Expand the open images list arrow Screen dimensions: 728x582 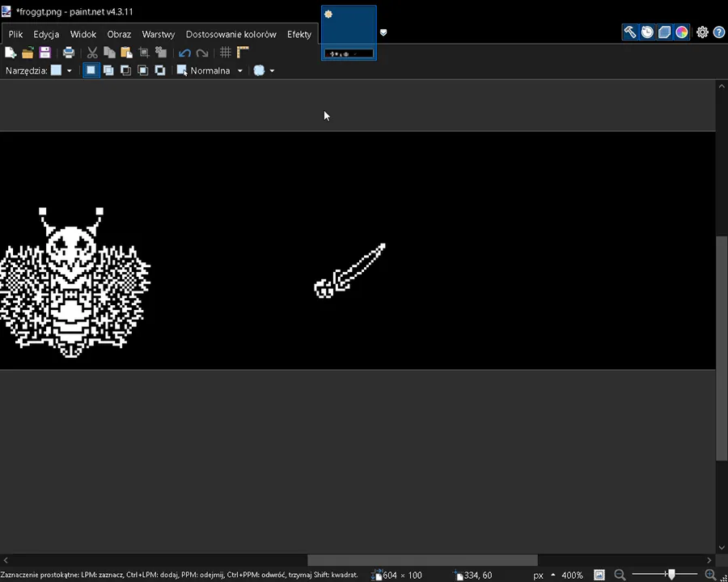[383, 32]
